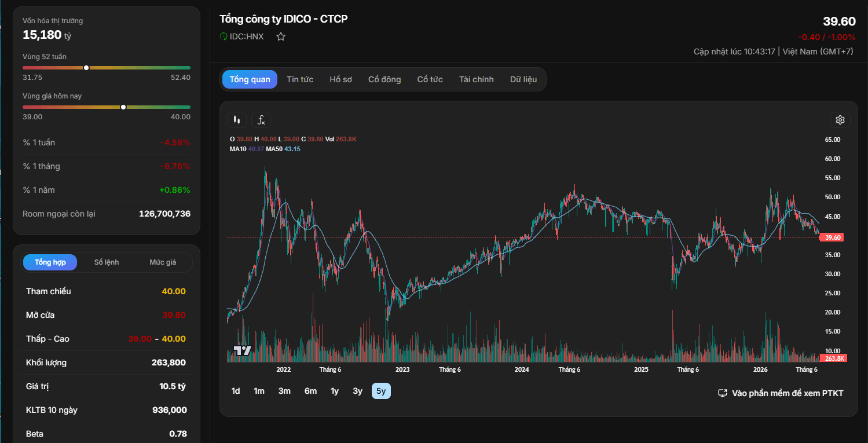
Task: Click the monitor icon beside Vào phần mềm
Action: pos(723,393)
